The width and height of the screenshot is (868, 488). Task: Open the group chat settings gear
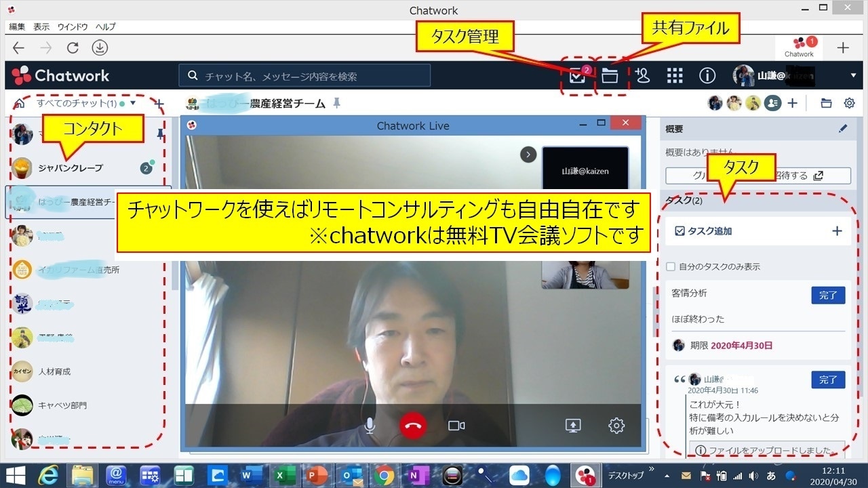coord(849,104)
